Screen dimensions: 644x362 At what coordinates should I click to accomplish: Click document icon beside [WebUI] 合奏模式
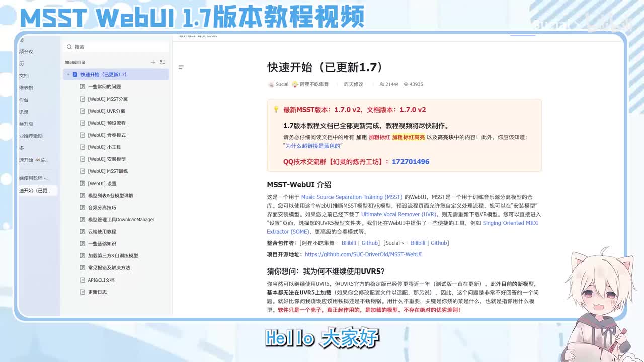tap(83, 135)
